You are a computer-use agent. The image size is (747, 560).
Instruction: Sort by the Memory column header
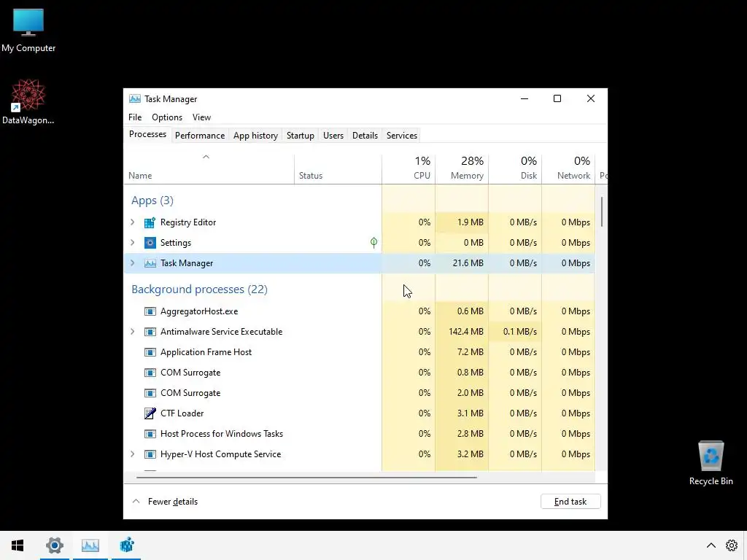pos(462,169)
